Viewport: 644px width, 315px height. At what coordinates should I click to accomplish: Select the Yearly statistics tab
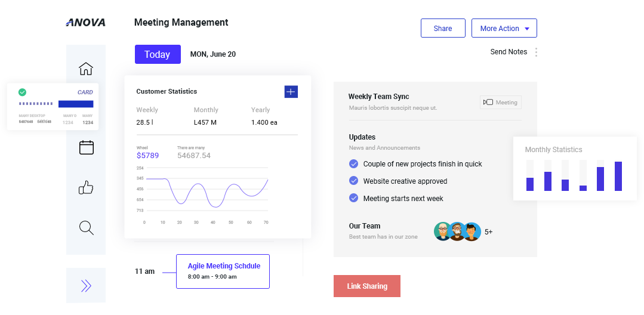[260, 110]
